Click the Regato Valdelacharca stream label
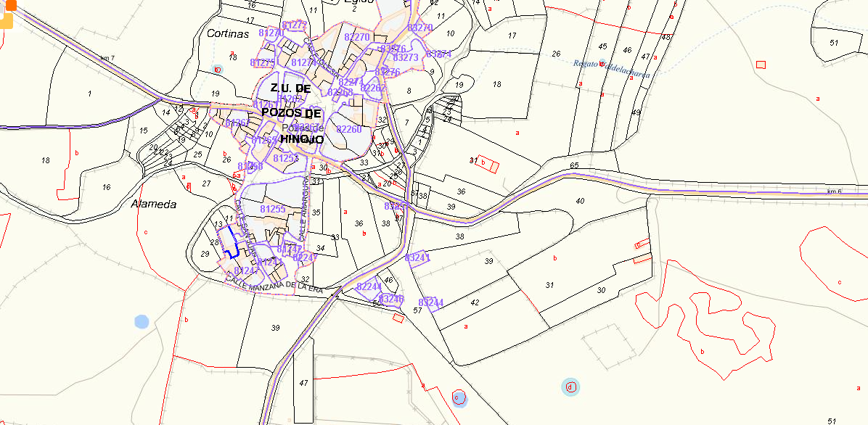Screen dimensions: 868x425 point(611,68)
